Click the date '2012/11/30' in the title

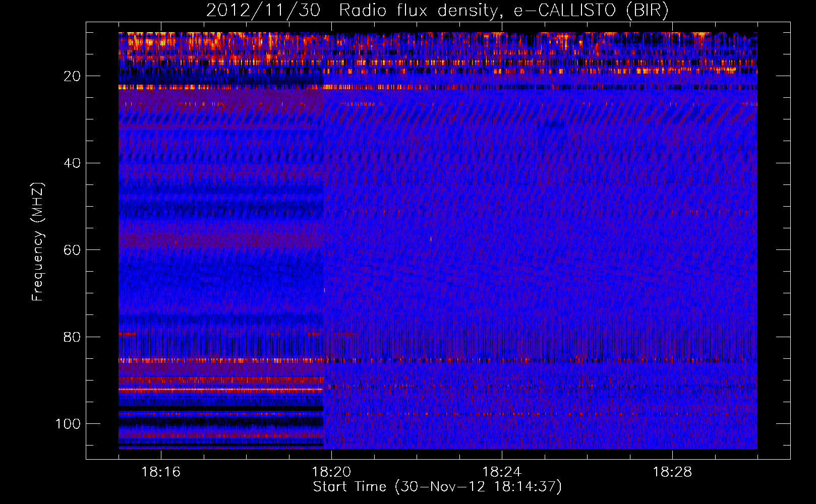(x=263, y=11)
